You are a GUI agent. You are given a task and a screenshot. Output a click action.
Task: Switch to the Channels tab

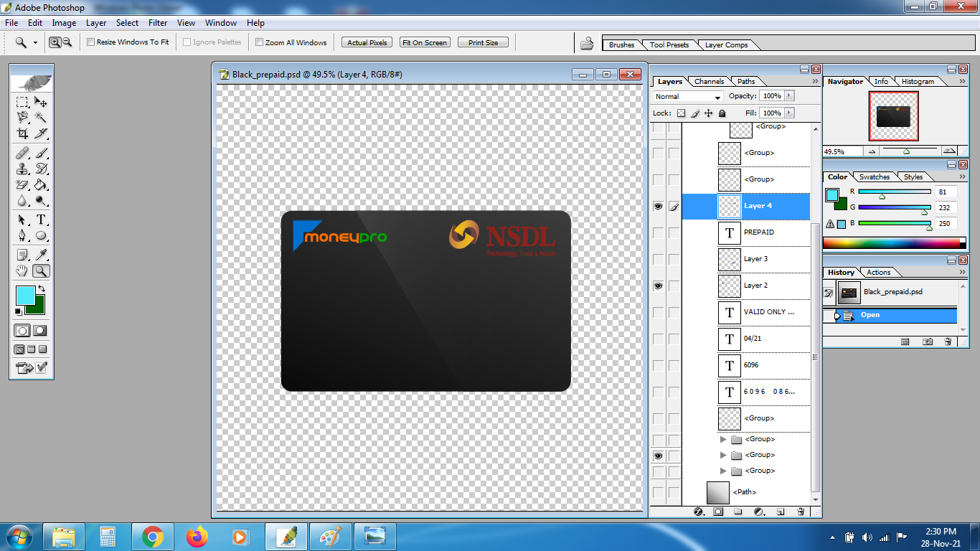point(709,81)
